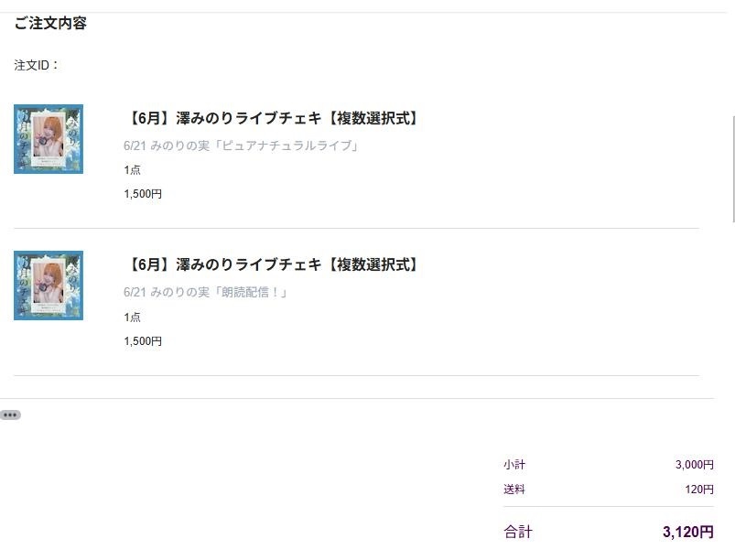Screen dimensions: 735x560
Task: Click the 合計 label
Action: tap(518, 532)
